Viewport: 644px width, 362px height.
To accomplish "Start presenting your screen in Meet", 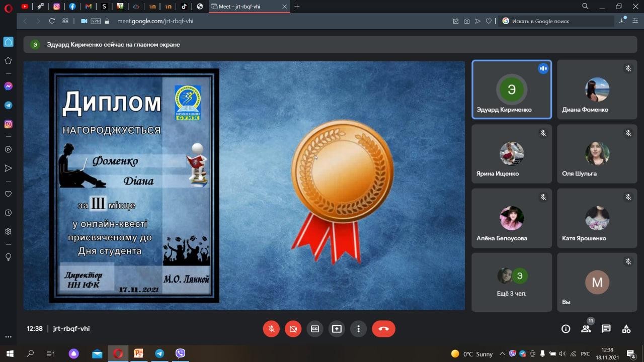I will [x=337, y=329].
